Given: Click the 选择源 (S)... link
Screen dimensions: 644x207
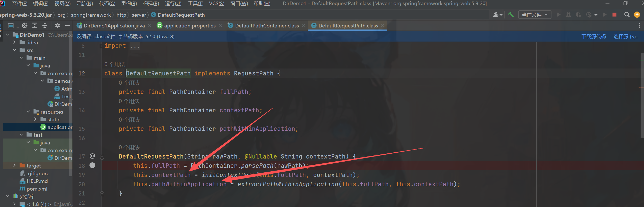Looking at the screenshot, I should (x=626, y=36).
